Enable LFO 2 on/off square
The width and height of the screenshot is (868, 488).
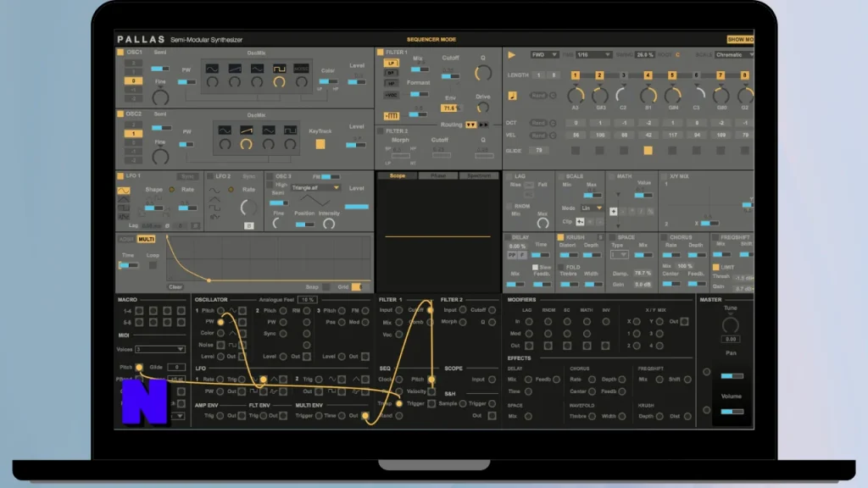[210, 176]
